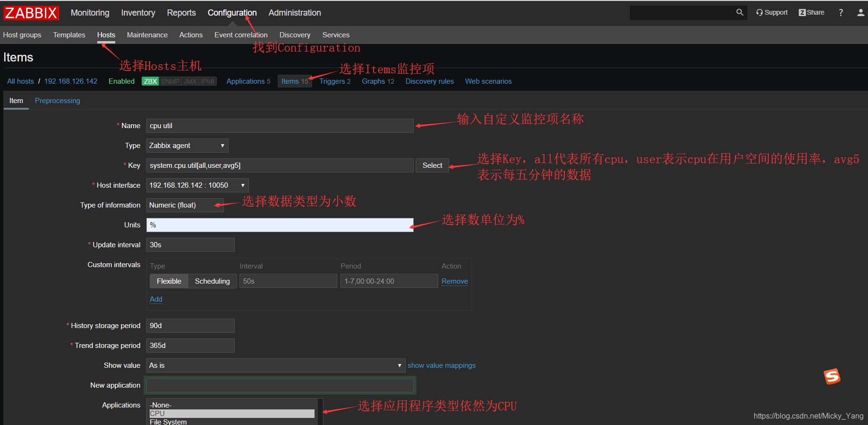868x425 pixels.
Task: Click the All hosts breadcrumb
Action: click(x=20, y=81)
